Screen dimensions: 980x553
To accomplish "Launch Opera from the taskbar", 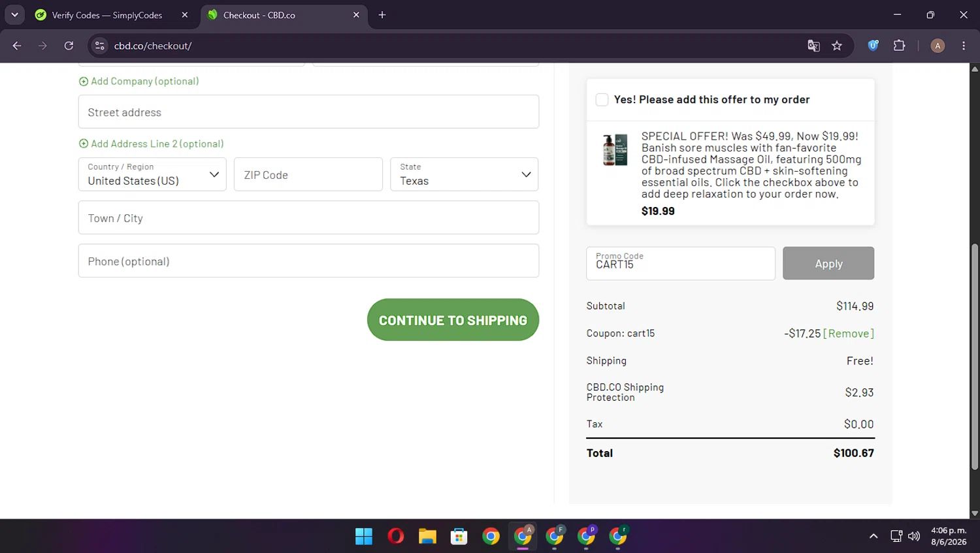I will 396,536.
